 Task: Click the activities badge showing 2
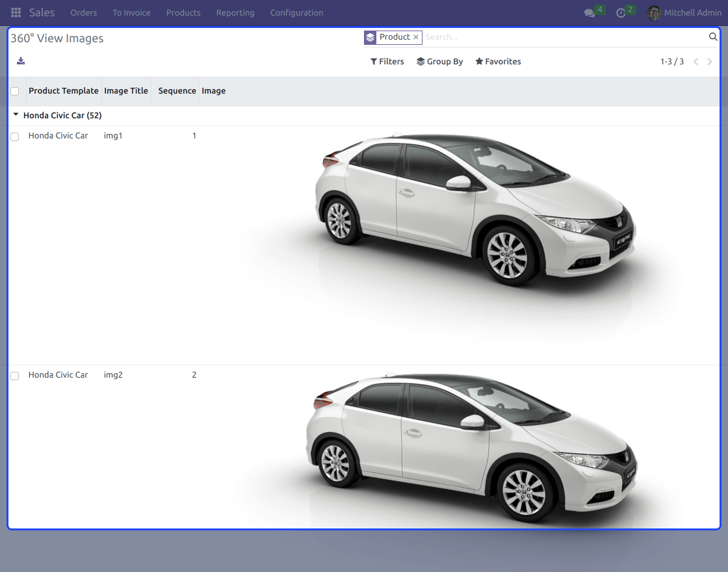pyautogui.click(x=630, y=9)
